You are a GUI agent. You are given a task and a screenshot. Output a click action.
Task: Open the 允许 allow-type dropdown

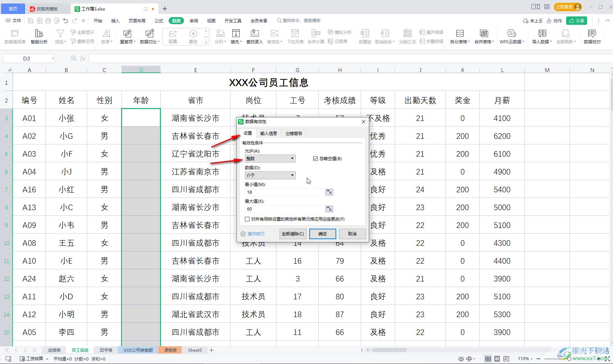pyautogui.click(x=270, y=159)
